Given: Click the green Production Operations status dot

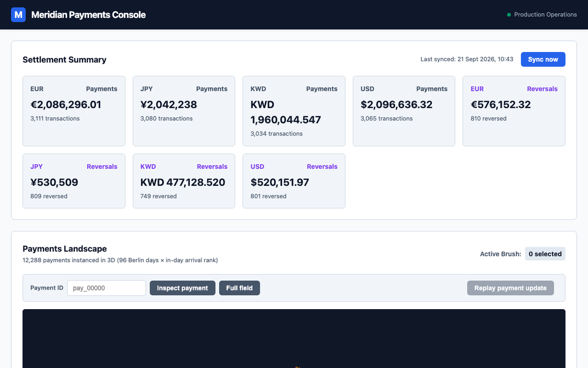Looking at the screenshot, I should (509, 15).
